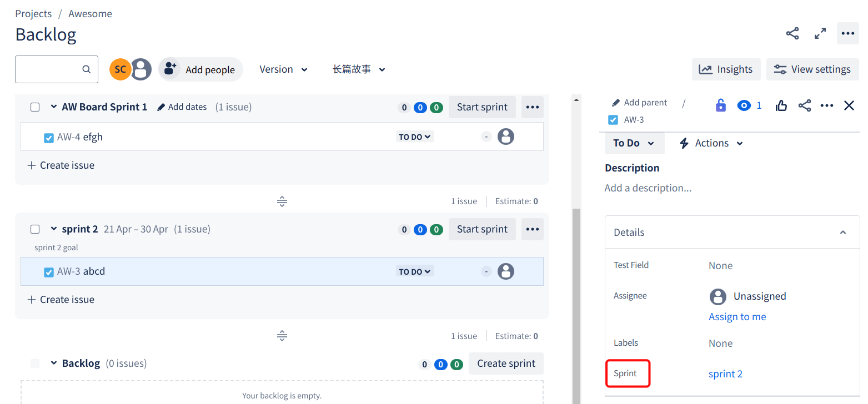Viewport: 868px width, 404px height.
Task: Expand backlog to full screen
Action: tap(820, 33)
